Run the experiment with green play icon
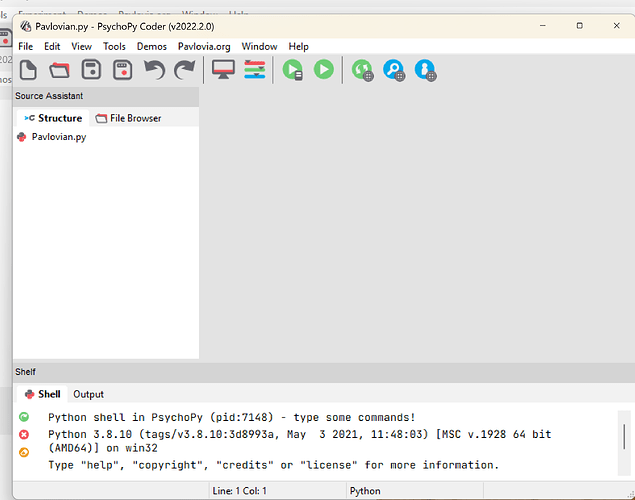 click(x=324, y=69)
